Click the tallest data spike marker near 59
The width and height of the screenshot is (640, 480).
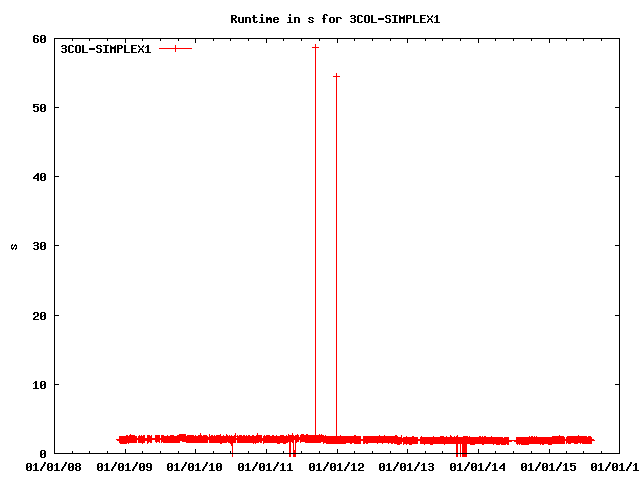click(x=315, y=47)
